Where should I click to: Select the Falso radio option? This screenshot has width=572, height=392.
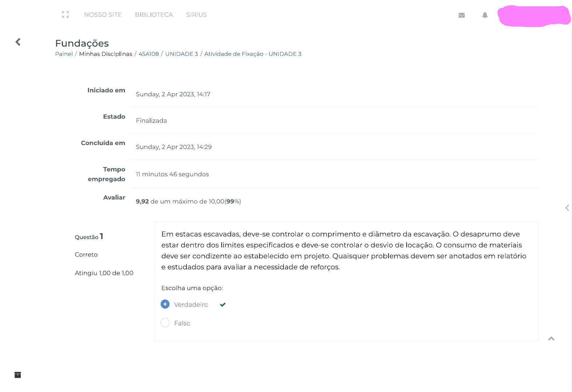[165, 323]
